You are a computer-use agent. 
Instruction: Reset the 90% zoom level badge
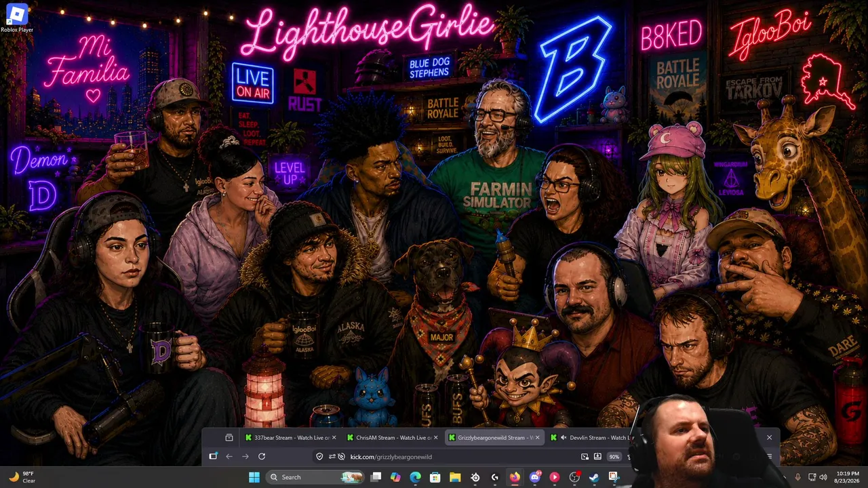614,457
